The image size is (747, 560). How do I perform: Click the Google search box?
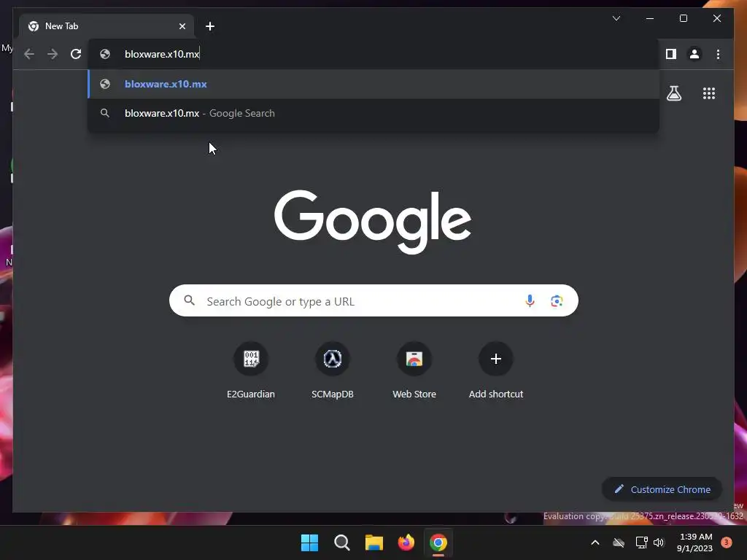373,301
